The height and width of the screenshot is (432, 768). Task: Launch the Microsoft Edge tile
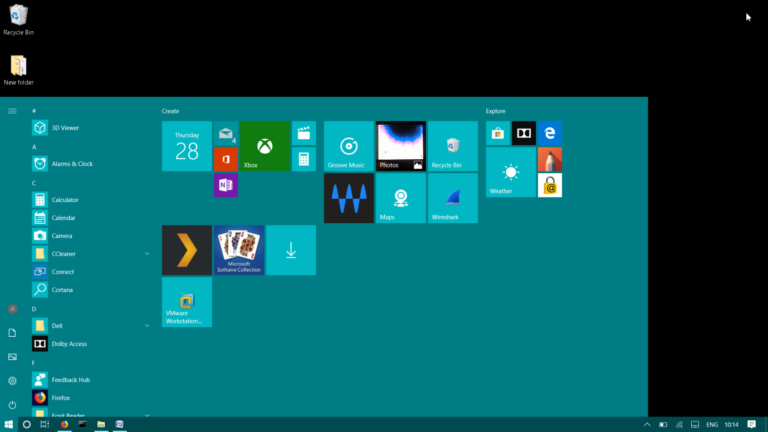click(x=549, y=133)
